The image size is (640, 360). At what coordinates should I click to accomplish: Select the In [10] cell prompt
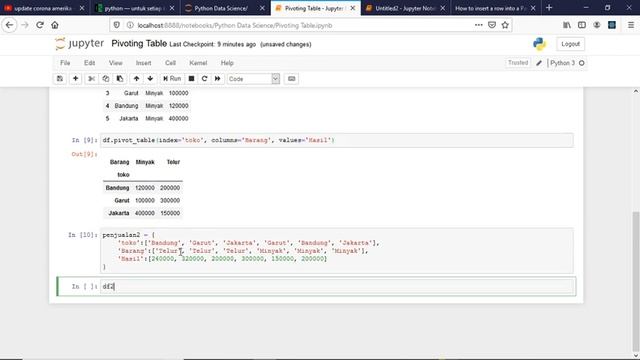coord(83,235)
